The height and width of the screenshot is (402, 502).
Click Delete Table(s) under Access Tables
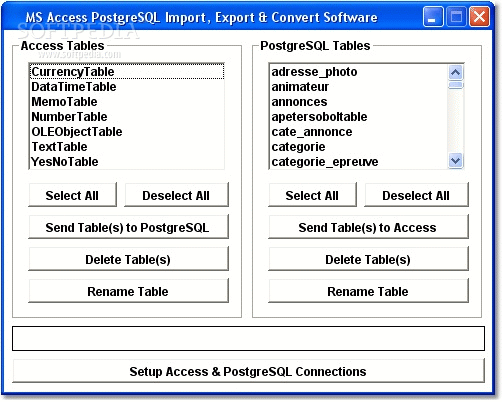pos(128,259)
